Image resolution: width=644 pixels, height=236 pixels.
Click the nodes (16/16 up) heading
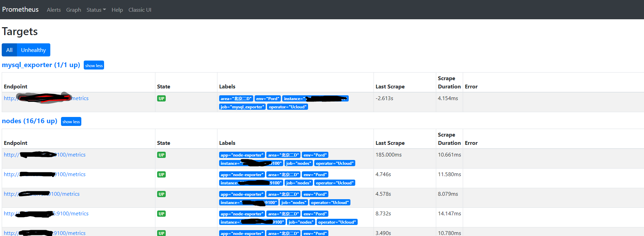point(30,121)
